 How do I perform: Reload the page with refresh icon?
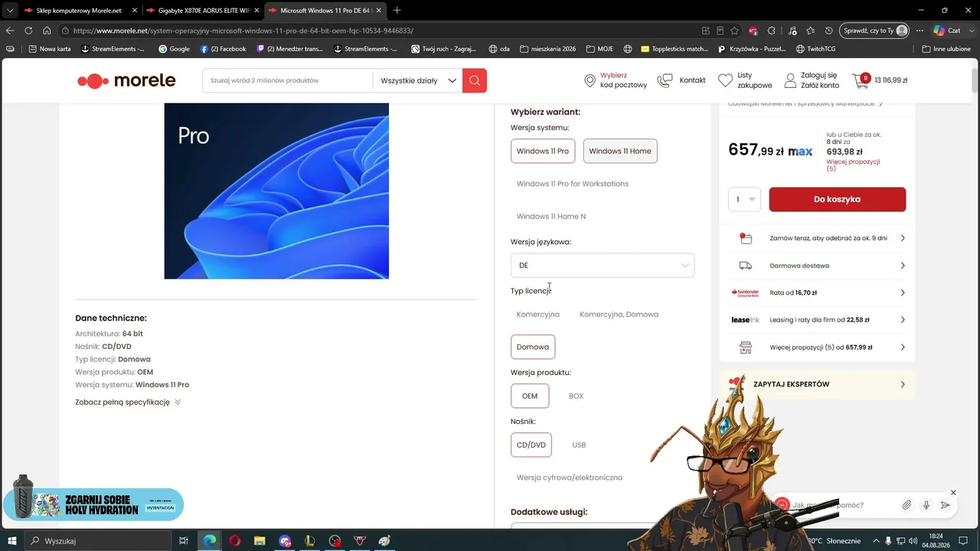(x=28, y=31)
